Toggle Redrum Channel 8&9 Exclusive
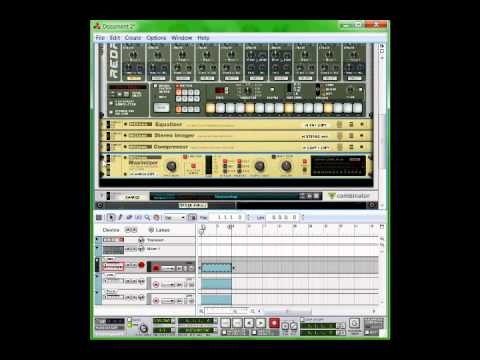Screen dimensions: 480x360 111,112
